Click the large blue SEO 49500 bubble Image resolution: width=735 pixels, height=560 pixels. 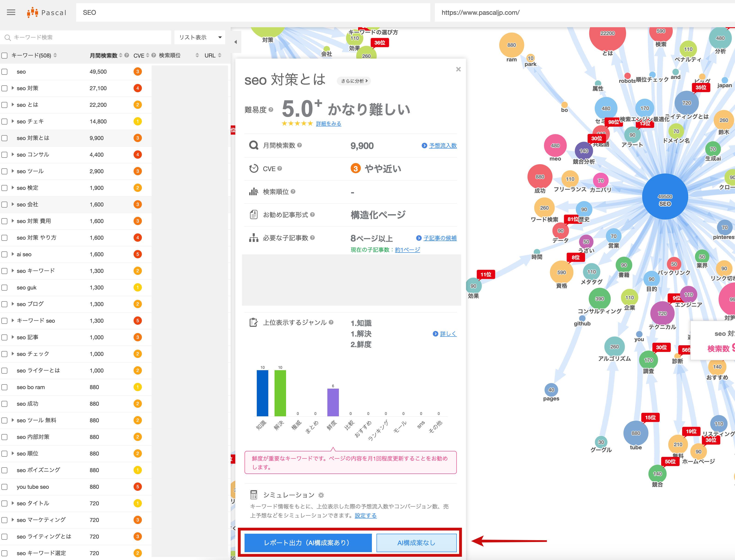point(665,197)
